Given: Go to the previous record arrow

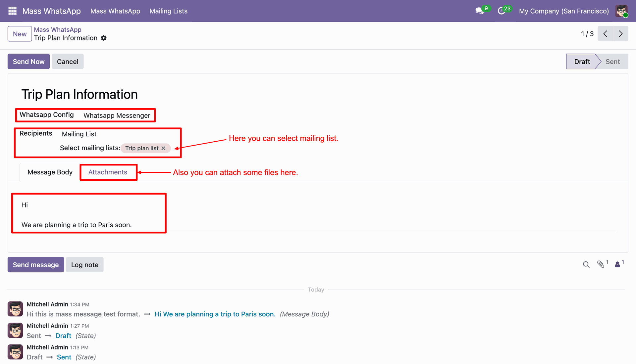Looking at the screenshot, I should click(605, 34).
